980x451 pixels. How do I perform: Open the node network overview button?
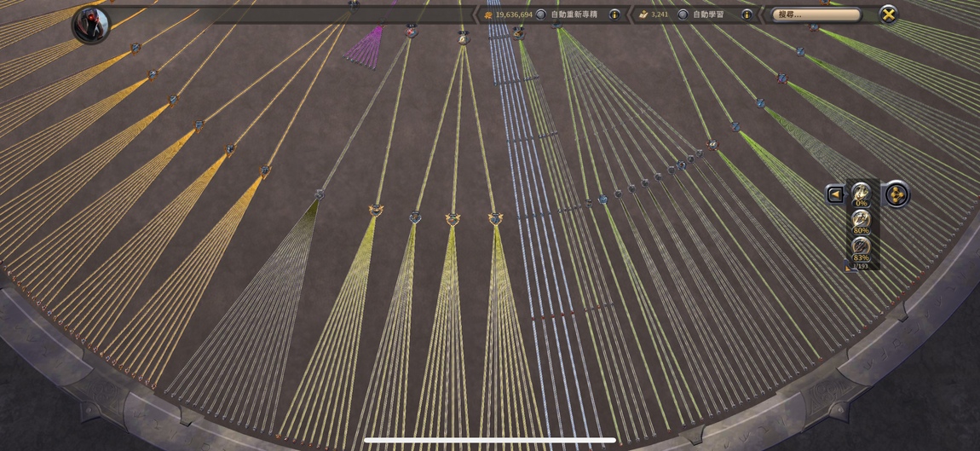click(896, 194)
